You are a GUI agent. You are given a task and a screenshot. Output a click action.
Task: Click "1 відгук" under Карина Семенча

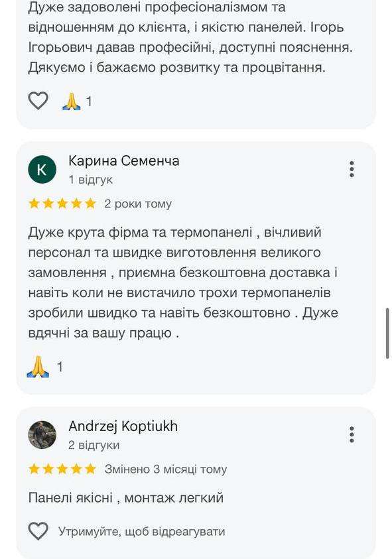pos(91,180)
